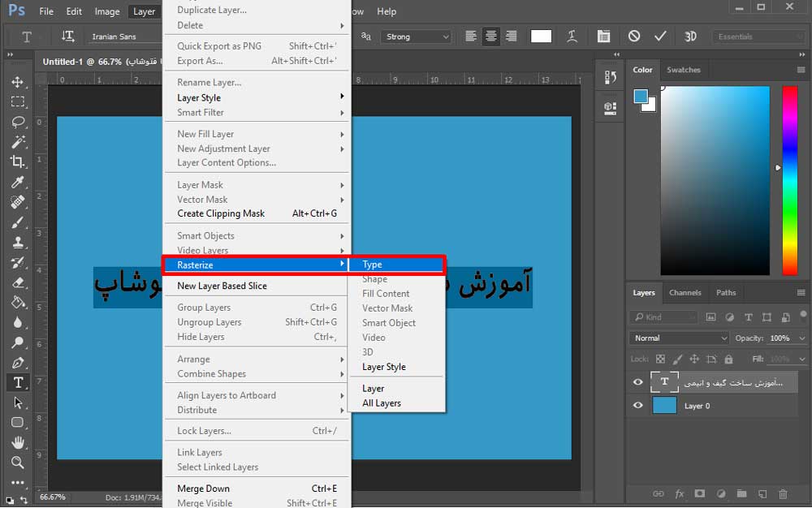Commit current text edits with checkmark

[x=660, y=37]
